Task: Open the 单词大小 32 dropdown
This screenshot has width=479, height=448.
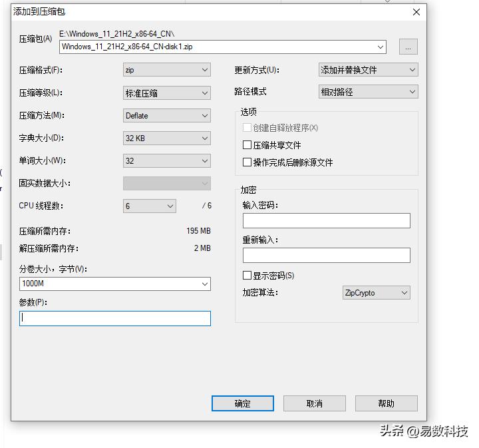Action: pyautogui.click(x=167, y=160)
